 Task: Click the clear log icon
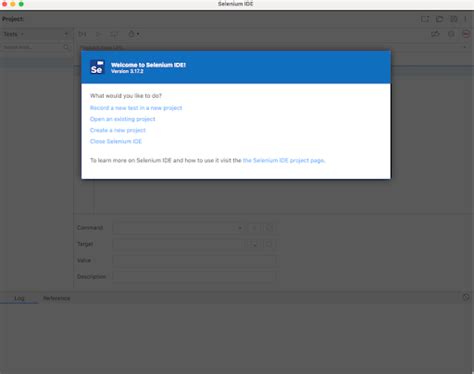[x=466, y=297]
